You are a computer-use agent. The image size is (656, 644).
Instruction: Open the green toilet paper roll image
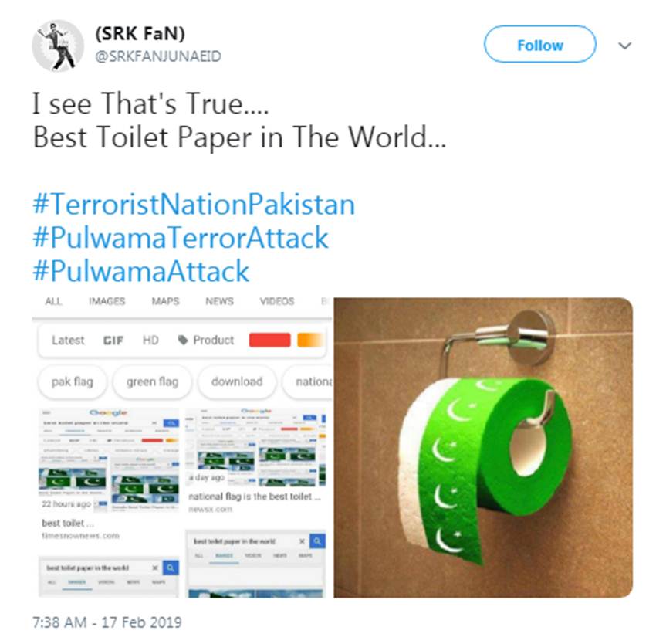point(483,447)
